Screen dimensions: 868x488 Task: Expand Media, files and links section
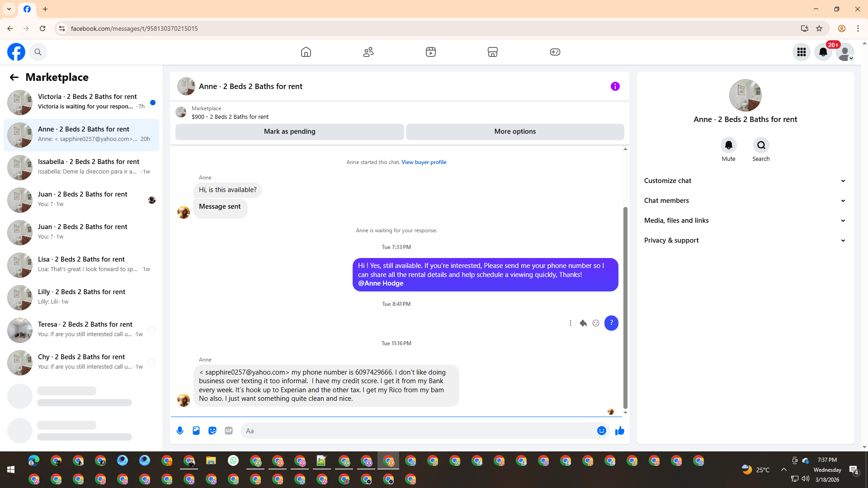click(745, 221)
